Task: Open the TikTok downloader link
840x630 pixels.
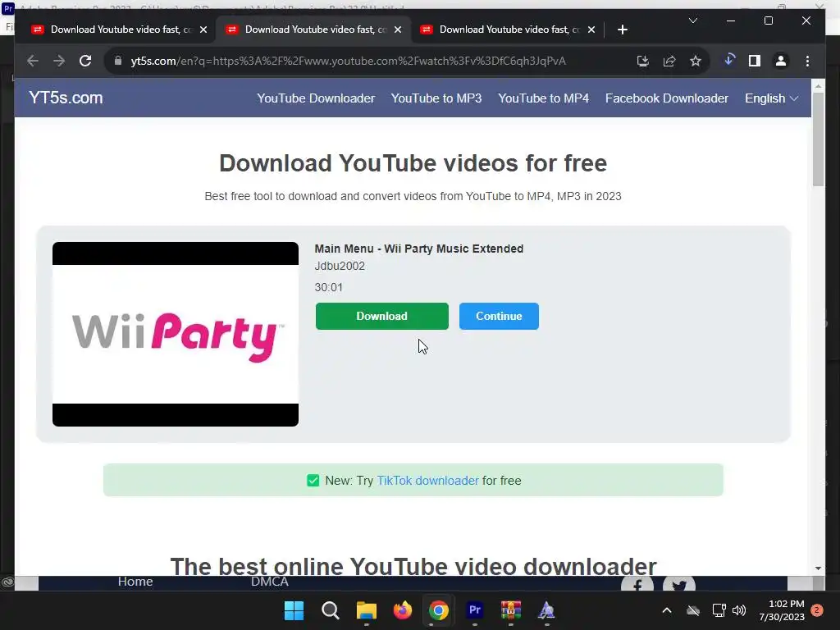Action: (427, 481)
